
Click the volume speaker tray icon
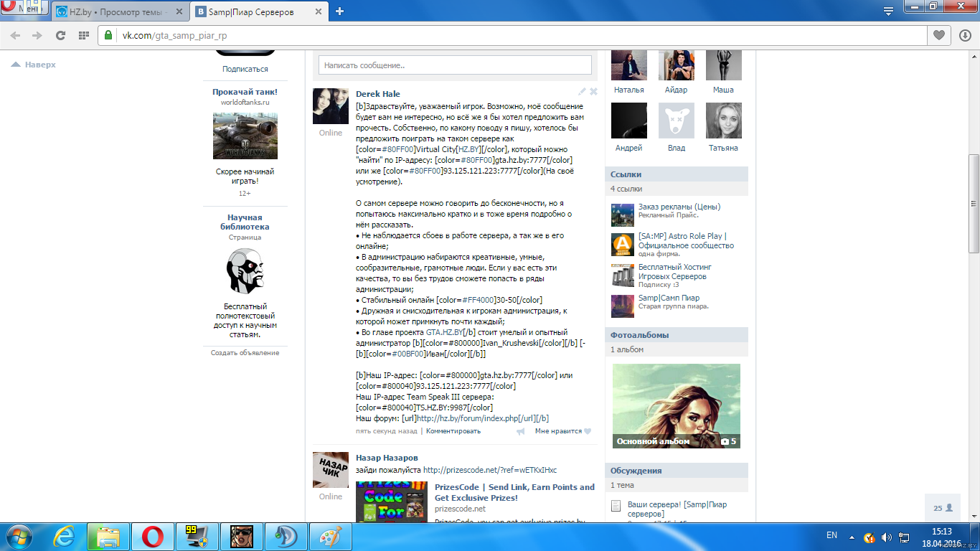pos(885,537)
